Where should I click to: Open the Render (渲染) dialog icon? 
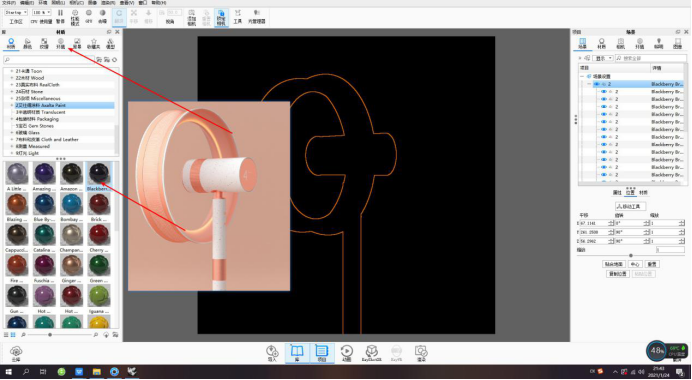point(421,354)
